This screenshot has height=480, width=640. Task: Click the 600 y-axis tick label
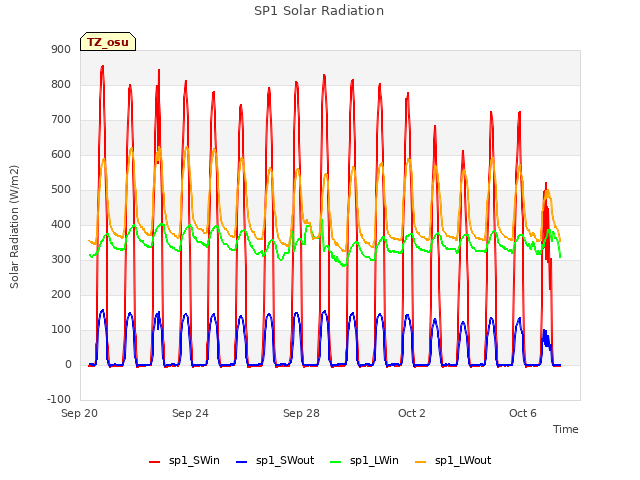pos(61,155)
